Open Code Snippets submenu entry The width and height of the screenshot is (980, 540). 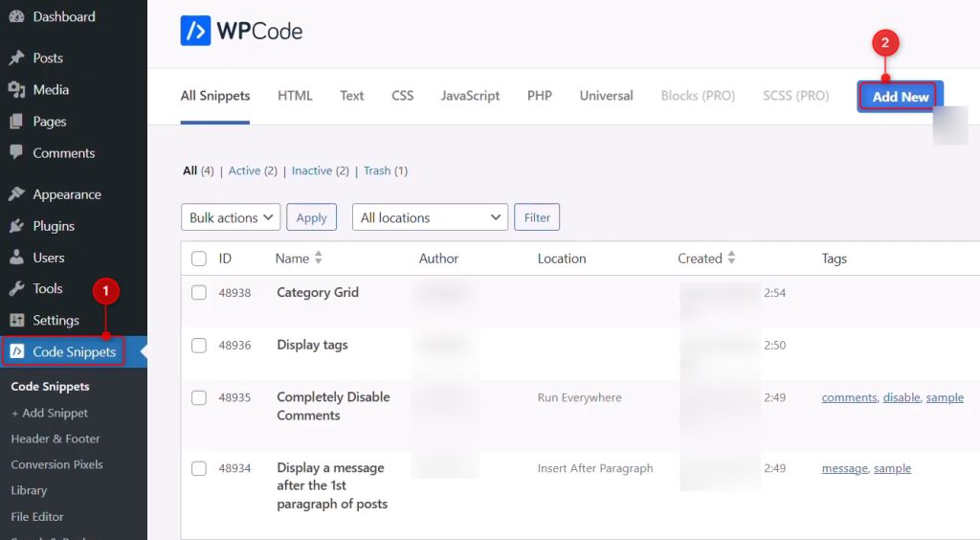[x=50, y=386]
